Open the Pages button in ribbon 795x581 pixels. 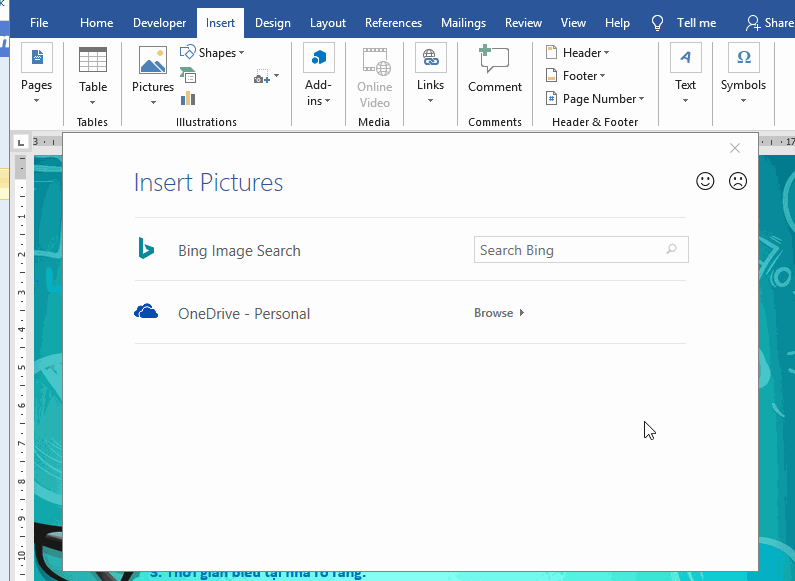coord(37,75)
